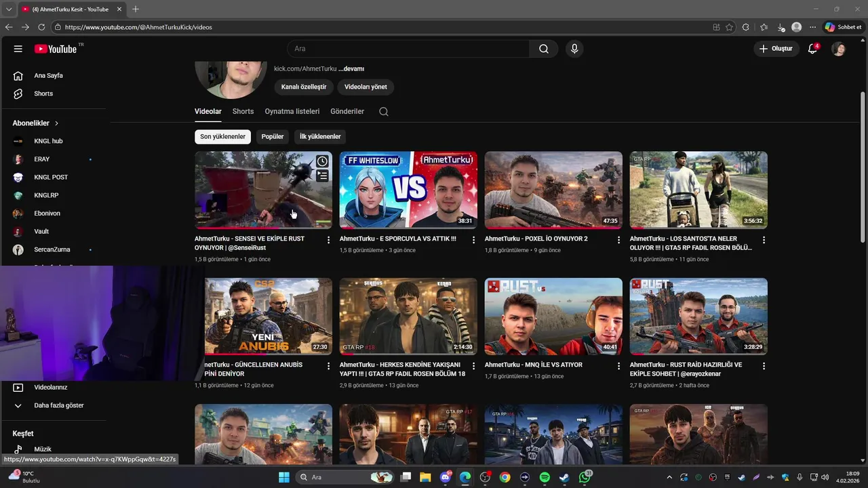Add SENSEI RUST video to Watch Later
The height and width of the screenshot is (488, 868).
click(322, 161)
